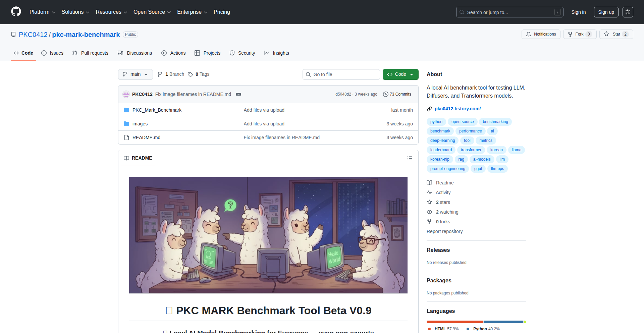
Task: Click the shield icon on Security tab
Action: [x=232, y=53]
